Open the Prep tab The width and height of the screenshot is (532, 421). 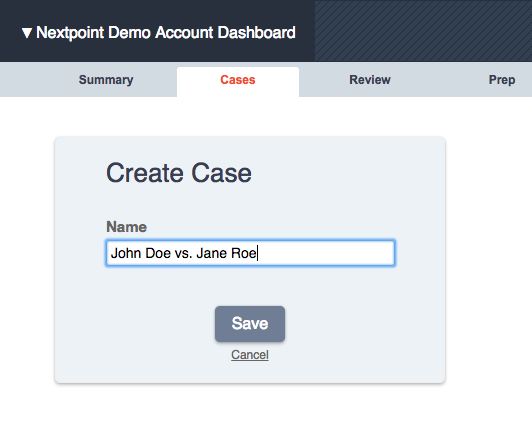(x=502, y=80)
